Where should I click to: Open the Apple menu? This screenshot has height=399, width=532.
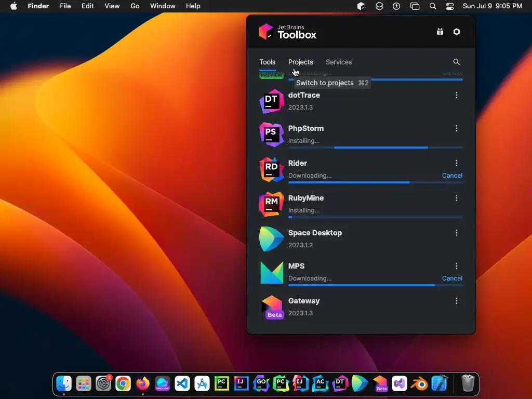click(x=14, y=6)
